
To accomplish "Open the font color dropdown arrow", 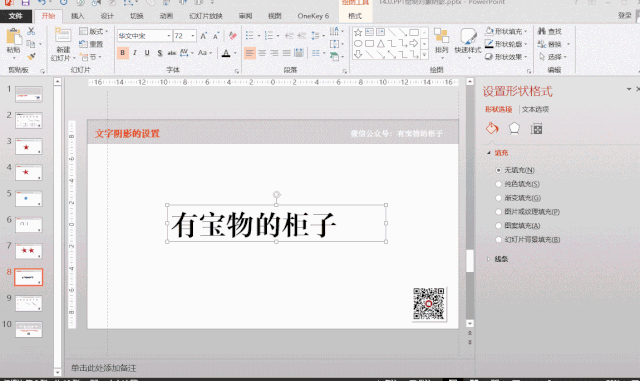I will click(235, 53).
